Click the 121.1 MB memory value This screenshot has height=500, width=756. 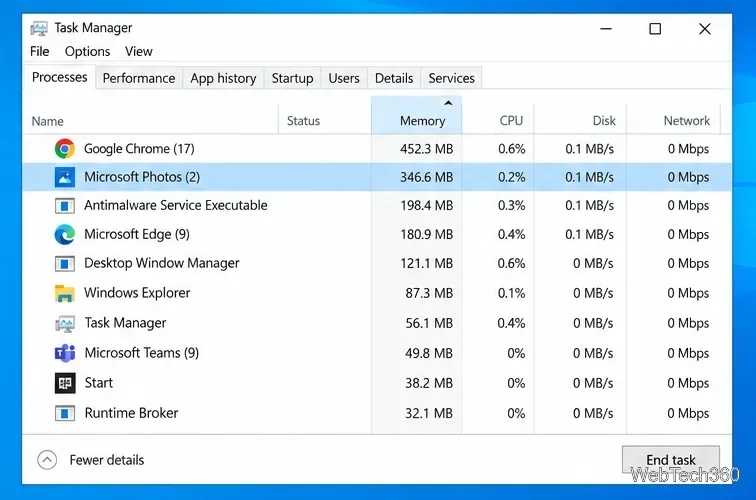[x=427, y=264]
